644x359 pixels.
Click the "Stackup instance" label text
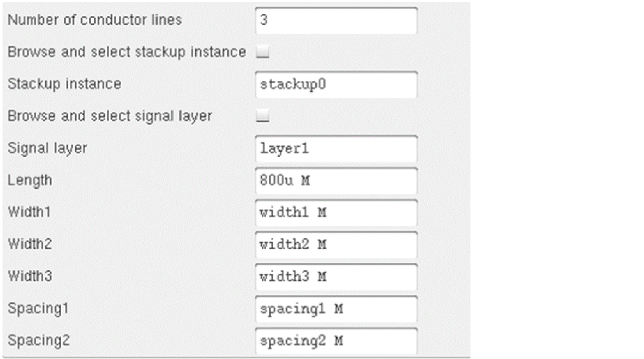[64, 84]
